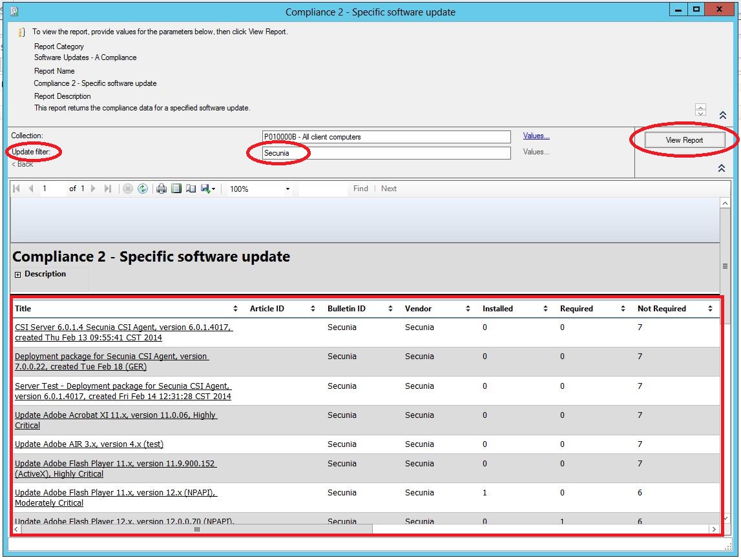Screen dimensions: 741x560
Task: Open Adobe Flash Player 11.9.900.152 ActiveX link
Action: tap(115, 469)
